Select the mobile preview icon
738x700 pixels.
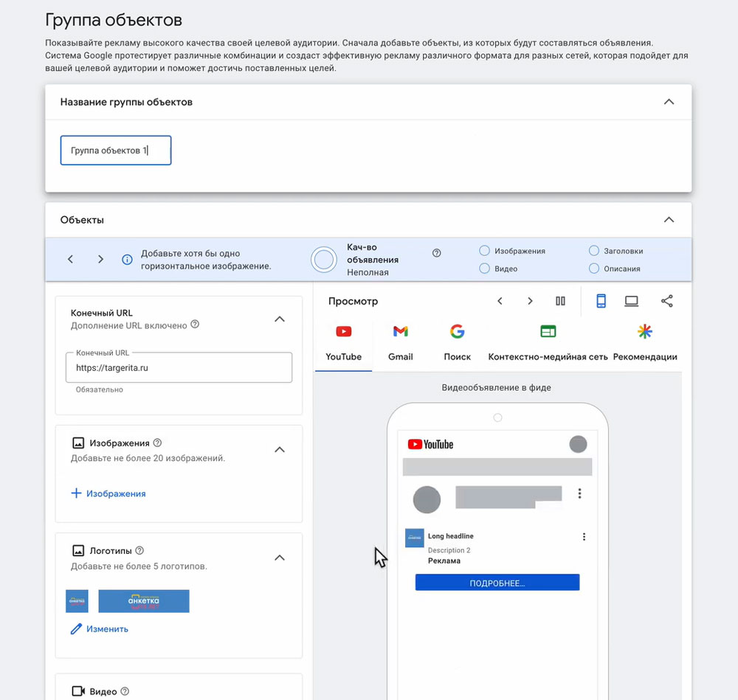click(x=600, y=301)
